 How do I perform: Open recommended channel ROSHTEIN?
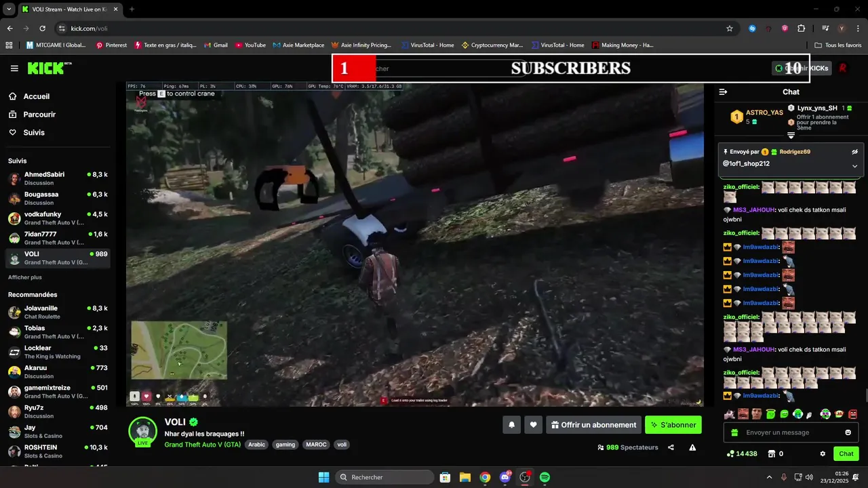[57, 451]
